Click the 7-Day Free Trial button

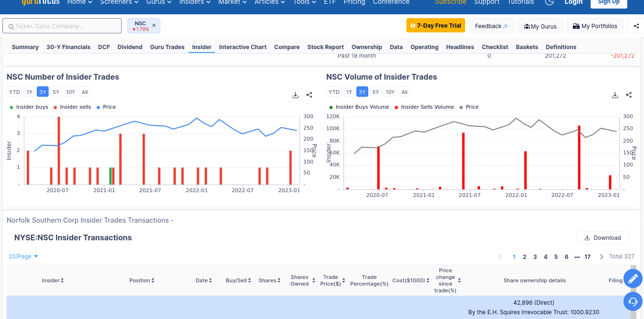point(436,26)
